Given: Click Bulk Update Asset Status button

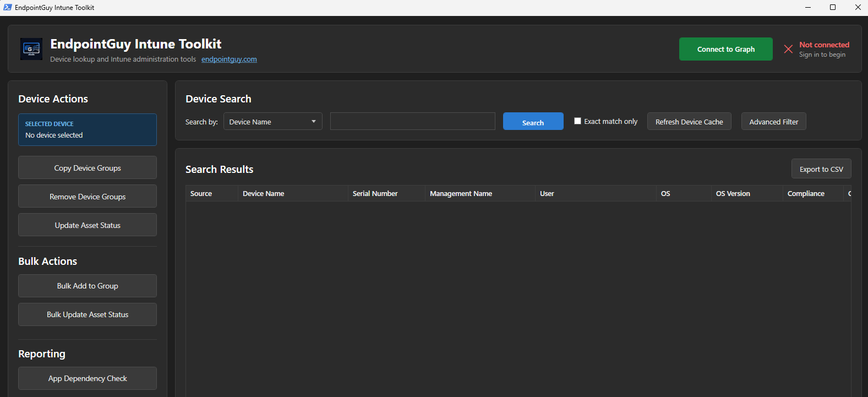Looking at the screenshot, I should pyautogui.click(x=88, y=314).
